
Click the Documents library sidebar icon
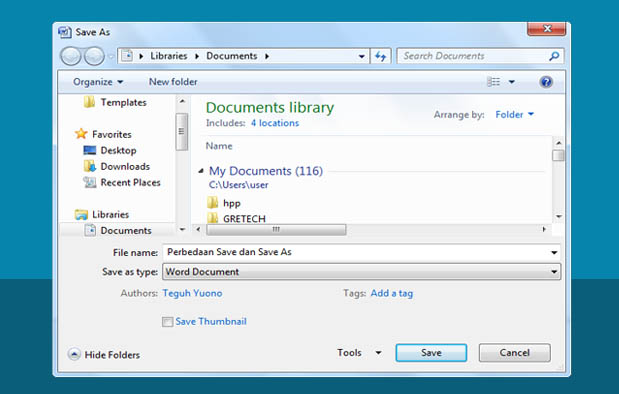tap(90, 230)
